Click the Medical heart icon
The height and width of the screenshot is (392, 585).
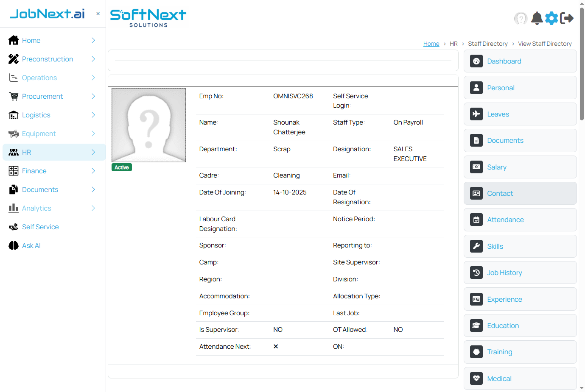coord(476,378)
